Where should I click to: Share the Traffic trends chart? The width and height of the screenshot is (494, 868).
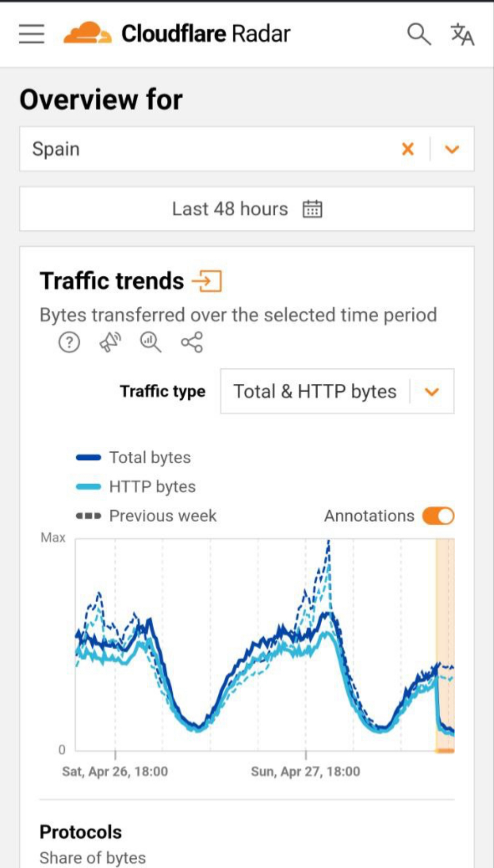point(192,342)
